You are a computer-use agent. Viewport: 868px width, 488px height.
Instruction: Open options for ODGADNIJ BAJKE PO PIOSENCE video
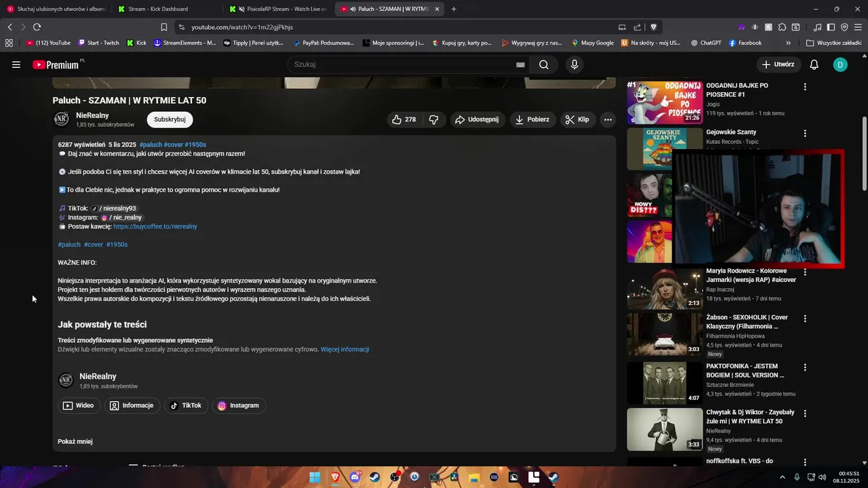click(x=805, y=87)
